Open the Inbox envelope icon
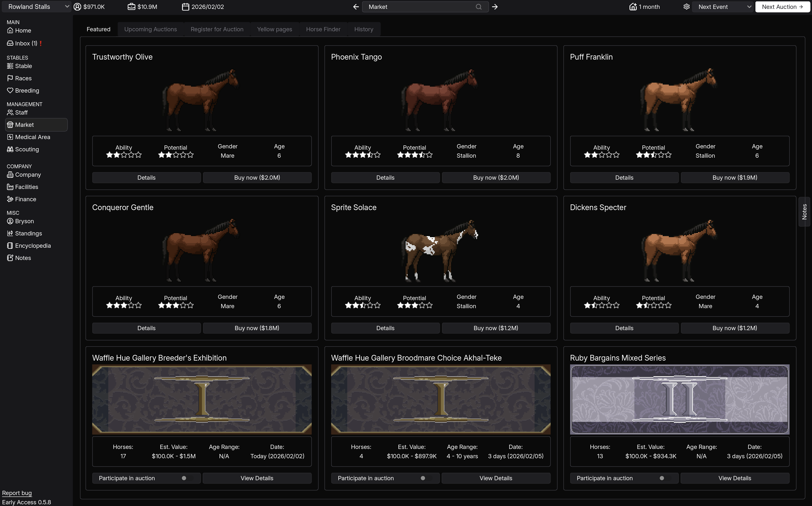Viewport: 812px width, 506px height. pos(10,43)
